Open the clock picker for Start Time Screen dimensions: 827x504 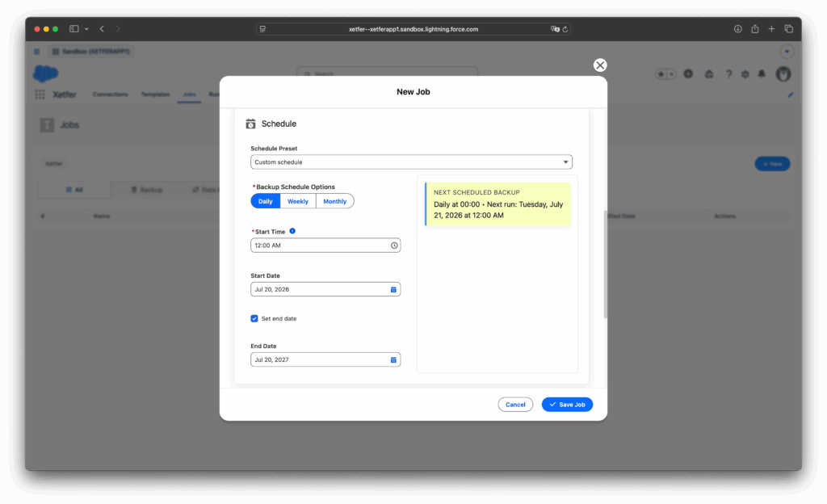tap(394, 246)
